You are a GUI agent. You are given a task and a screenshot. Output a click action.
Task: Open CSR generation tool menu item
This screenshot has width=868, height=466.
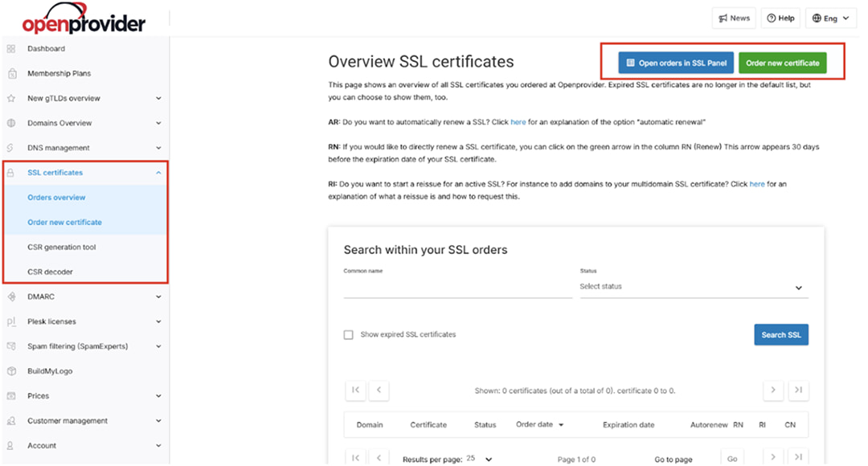pos(61,247)
